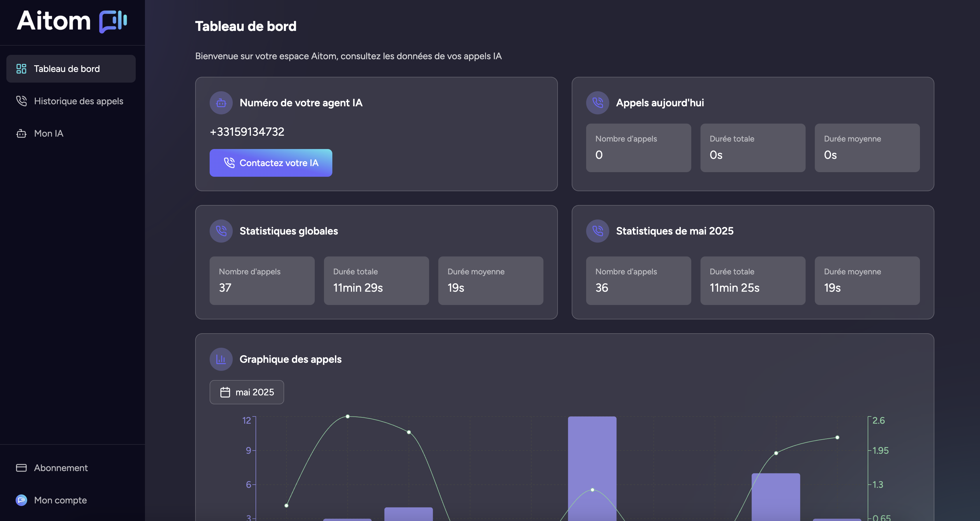Click the Tableau de bord grid icon
The width and height of the screenshot is (980, 521).
pos(21,69)
